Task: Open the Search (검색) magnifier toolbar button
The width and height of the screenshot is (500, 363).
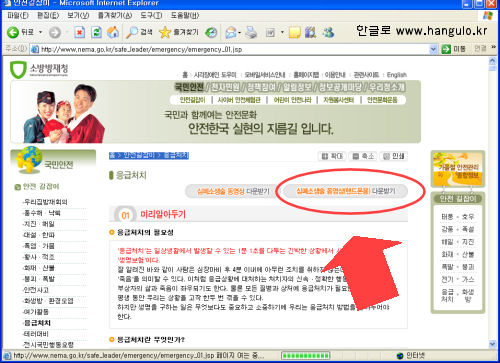Action: click(x=139, y=32)
